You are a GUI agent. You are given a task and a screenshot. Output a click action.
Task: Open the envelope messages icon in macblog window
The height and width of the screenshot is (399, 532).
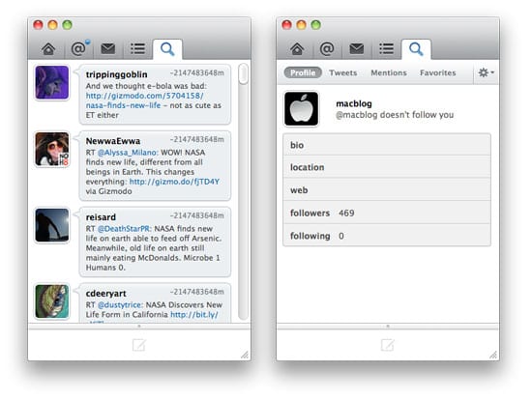357,49
